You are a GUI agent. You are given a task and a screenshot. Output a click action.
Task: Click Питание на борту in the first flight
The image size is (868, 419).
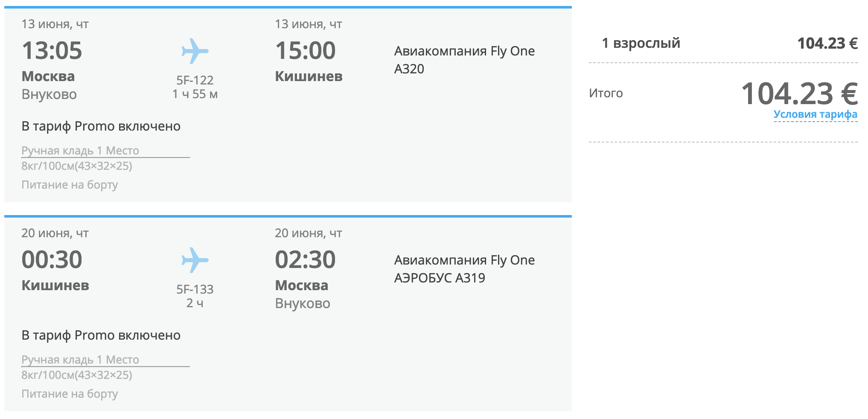pyautogui.click(x=70, y=185)
